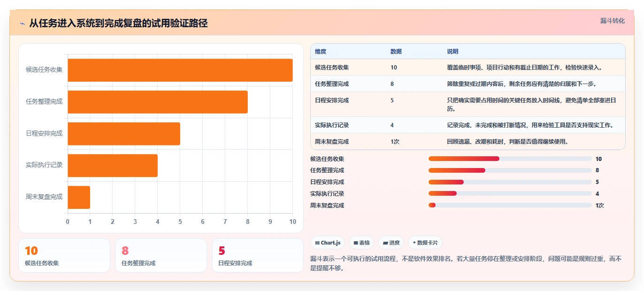The image size is (644, 291).
Task: Click the table data cell 1次
Action: [395, 141]
